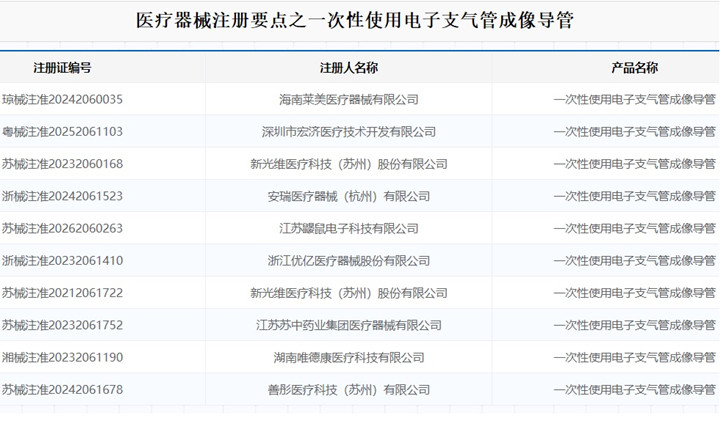The height and width of the screenshot is (434, 720).
Task: Click registrant 深圳市宏济医疗技术开发有限公司
Action: point(349,132)
